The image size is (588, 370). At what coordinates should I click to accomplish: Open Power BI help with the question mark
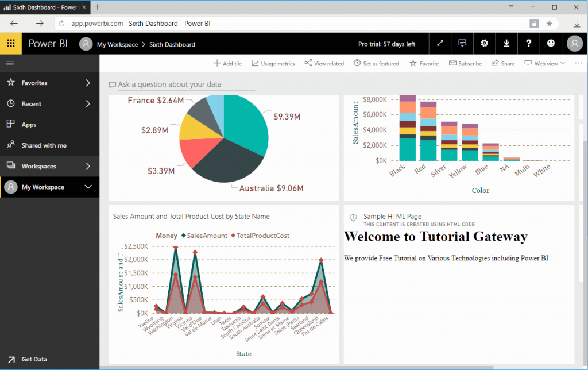pyautogui.click(x=528, y=43)
